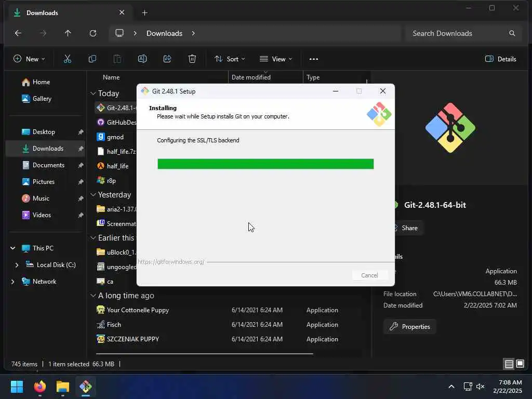Click Downloads breadcrumb in address bar
532x399 pixels.
[164, 33]
